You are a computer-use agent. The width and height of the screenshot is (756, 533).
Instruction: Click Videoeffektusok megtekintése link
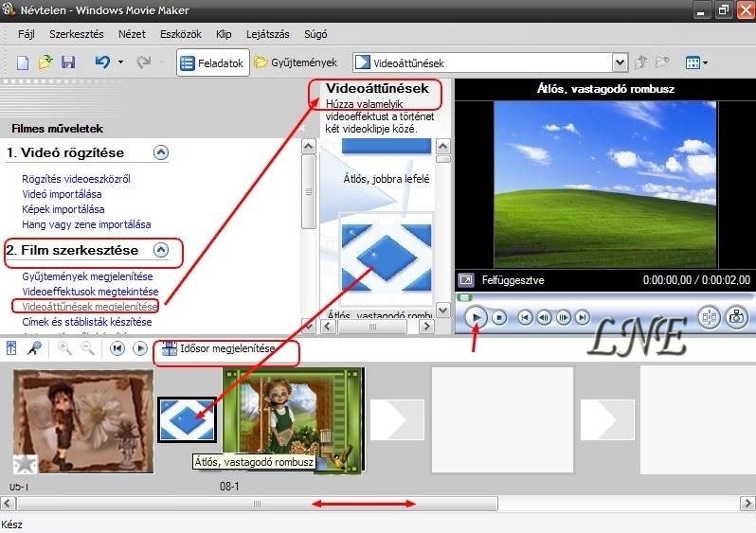(90, 292)
